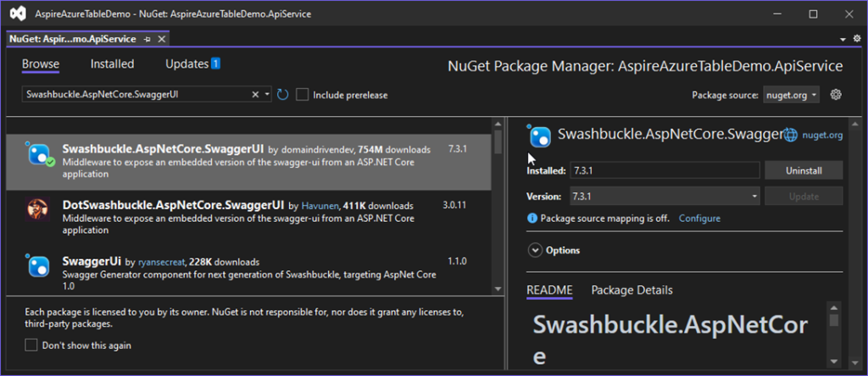
Task: Click the Updates count badge
Action: click(x=215, y=64)
